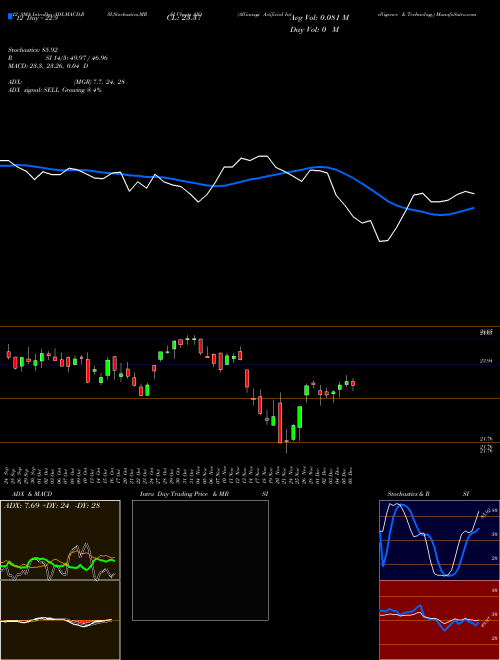Click the 'Intra Day Trading Price & MR' title
This screenshot has height=660, width=500.
tap(184, 494)
